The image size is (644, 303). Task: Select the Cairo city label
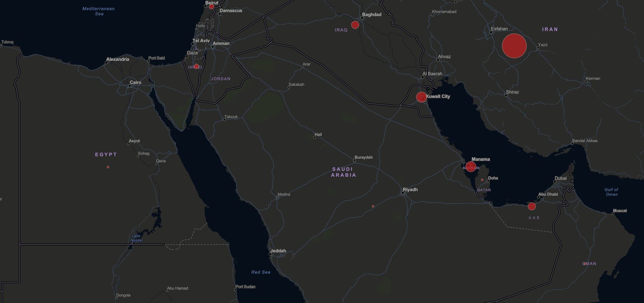click(x=135, y=82)
